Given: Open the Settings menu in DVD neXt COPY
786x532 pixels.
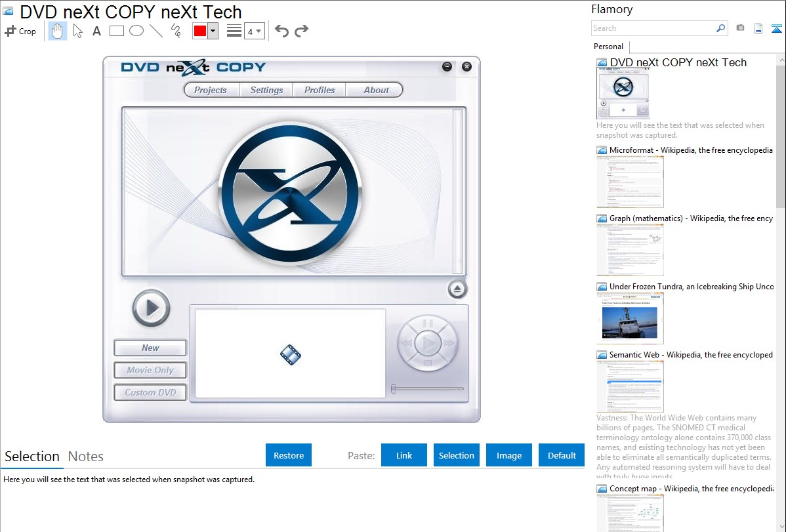Looking at the screenshot, I should (266, 90).
